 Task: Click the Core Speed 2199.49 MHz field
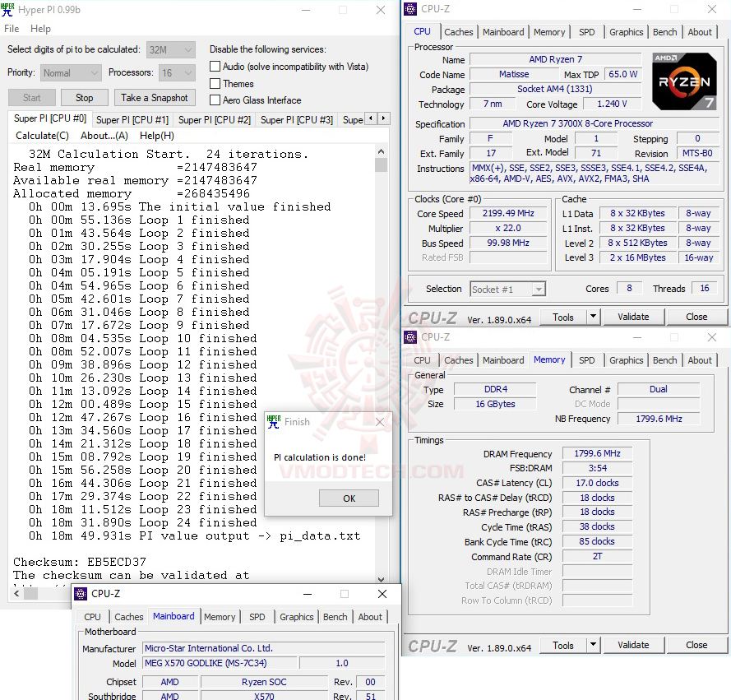pyautogui.click(x=508, y=213)
